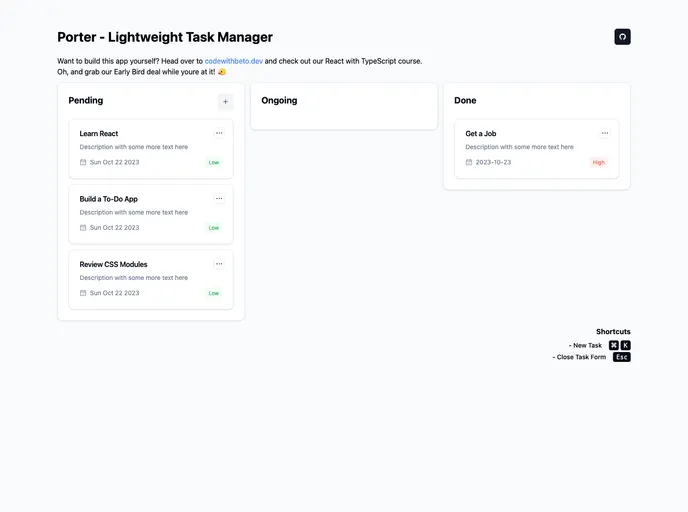This screenshot has width=688, height=512.
Task: Select the Review CSS Modules title
Action: coord(113,264)
